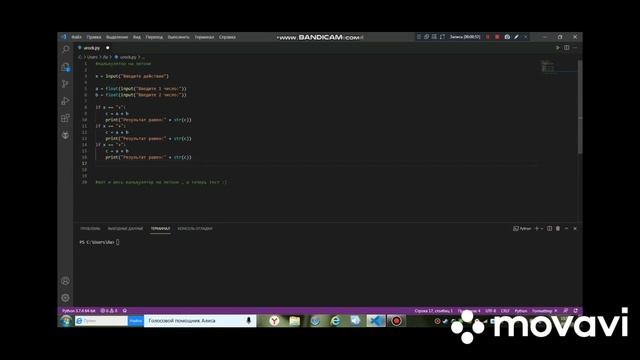Select the Bandicam pencil drawing tool
Screen dimensions: 640x360
click(516, 37)
